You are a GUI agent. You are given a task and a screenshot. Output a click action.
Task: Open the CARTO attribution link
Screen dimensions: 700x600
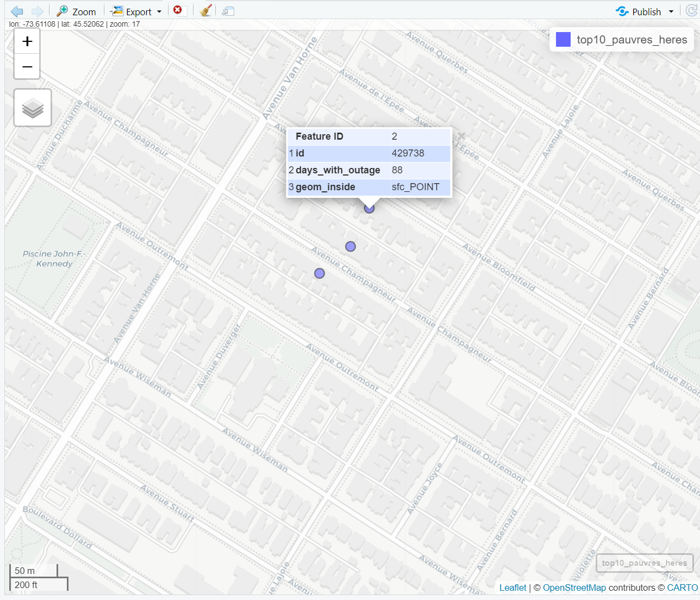coord(682,587)
